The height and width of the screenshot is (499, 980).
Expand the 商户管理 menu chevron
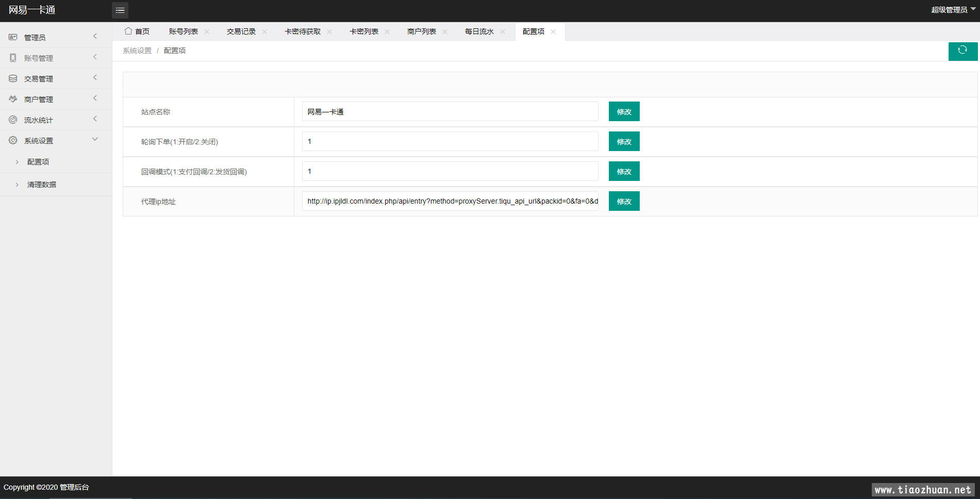tap(95, 98)
